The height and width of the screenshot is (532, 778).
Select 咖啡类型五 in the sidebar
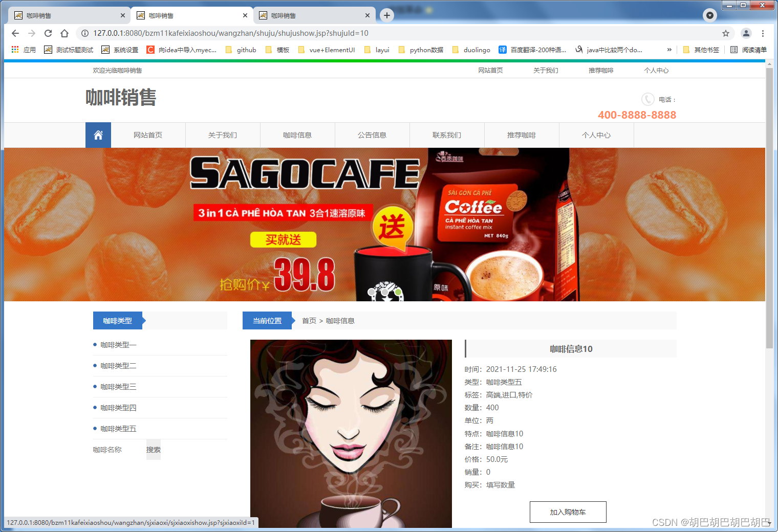pyautogui.click(x=118, y=429)
